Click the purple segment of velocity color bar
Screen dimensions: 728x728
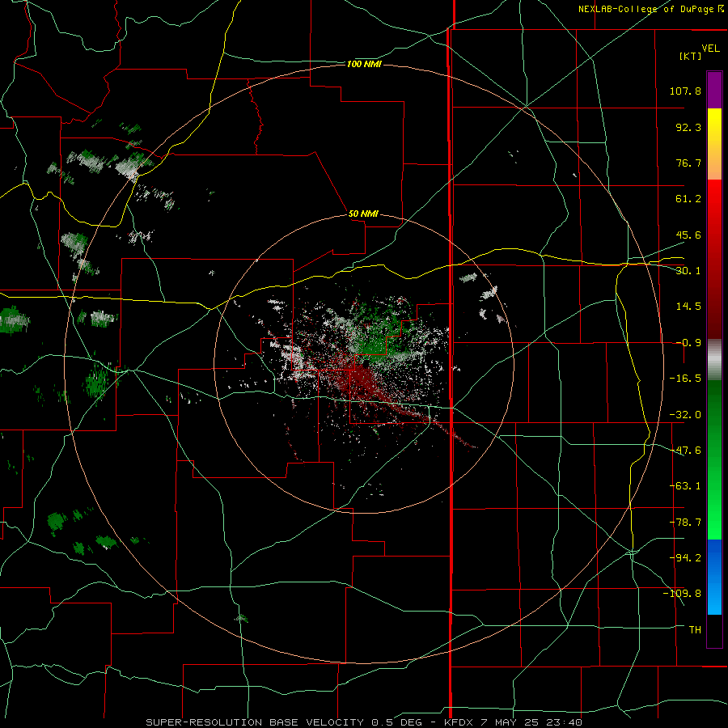(714, 91)
